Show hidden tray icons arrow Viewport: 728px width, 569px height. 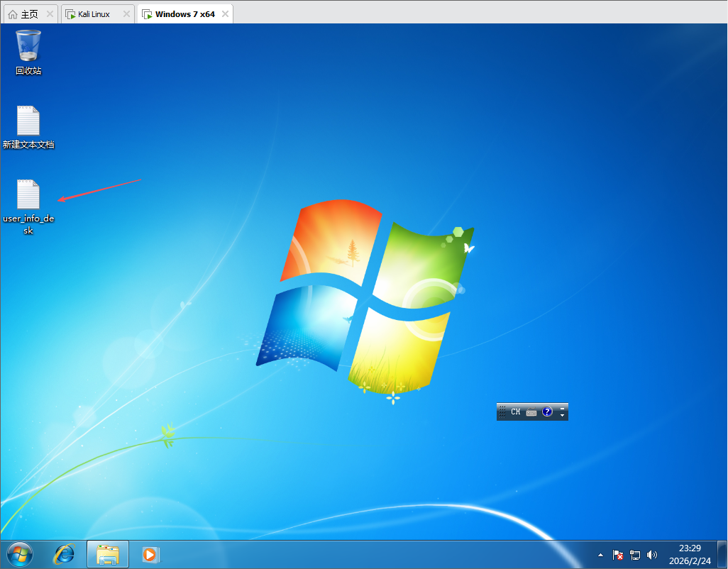click(600, 555)
